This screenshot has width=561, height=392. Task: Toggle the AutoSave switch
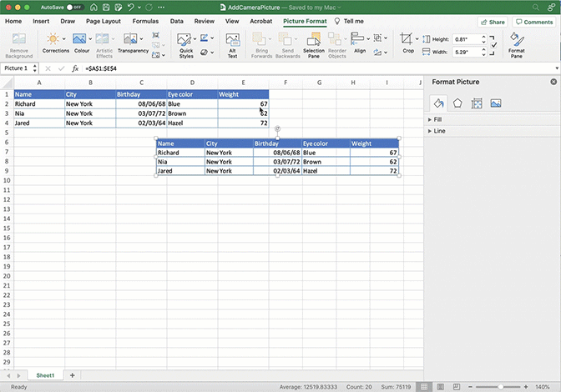coord(75,8)
